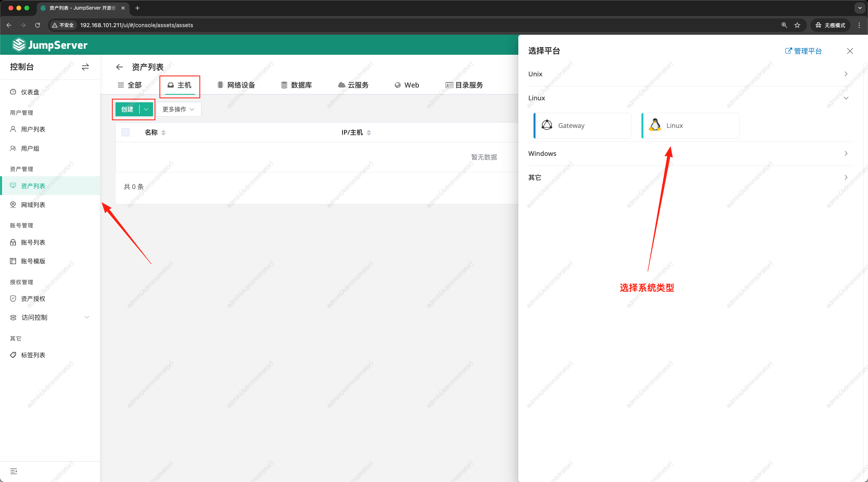
Task: Open the 管理平台 management link
Action: pos(804,51)
